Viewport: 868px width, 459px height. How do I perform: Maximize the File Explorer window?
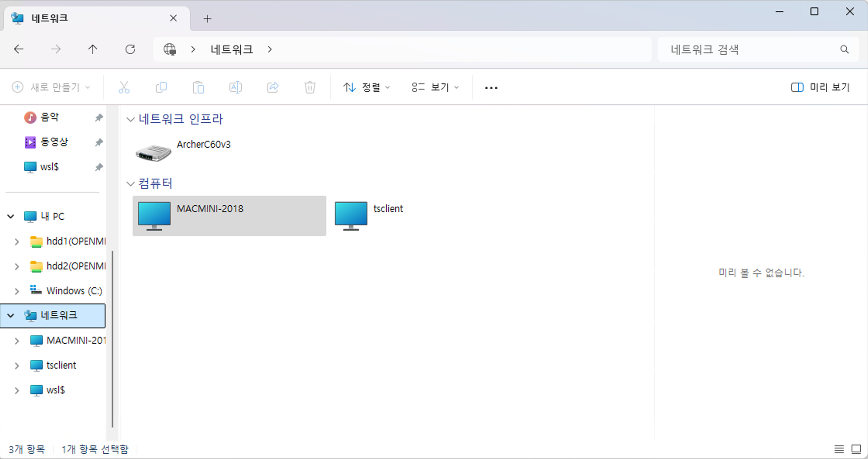[x=815, y=12]
